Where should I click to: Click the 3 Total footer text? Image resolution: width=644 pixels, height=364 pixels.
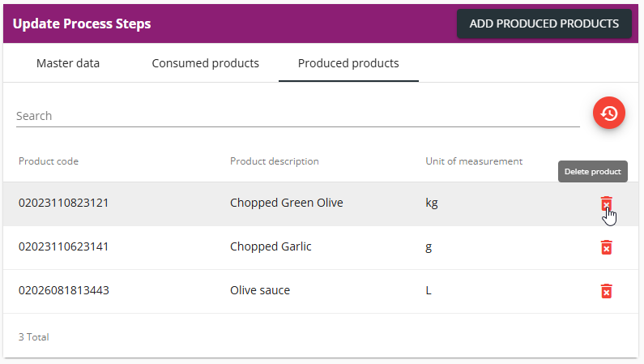coord(34,337)
